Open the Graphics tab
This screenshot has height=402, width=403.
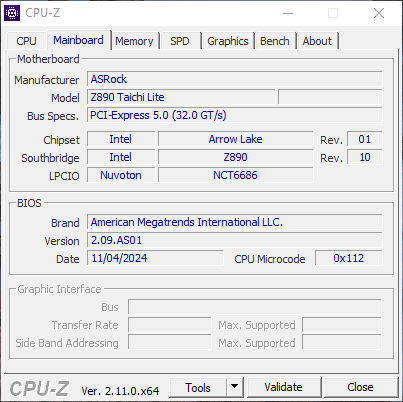tap(228, 41)
